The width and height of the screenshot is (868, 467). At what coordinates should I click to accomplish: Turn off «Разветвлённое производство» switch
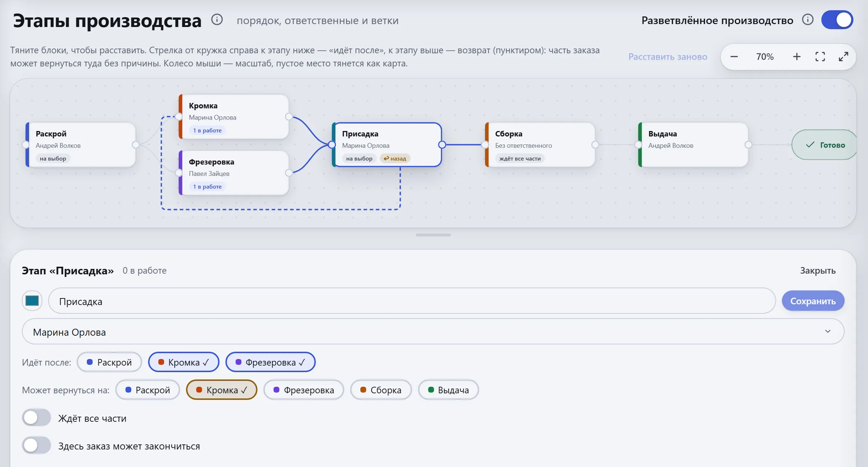(x=837, y=20)
